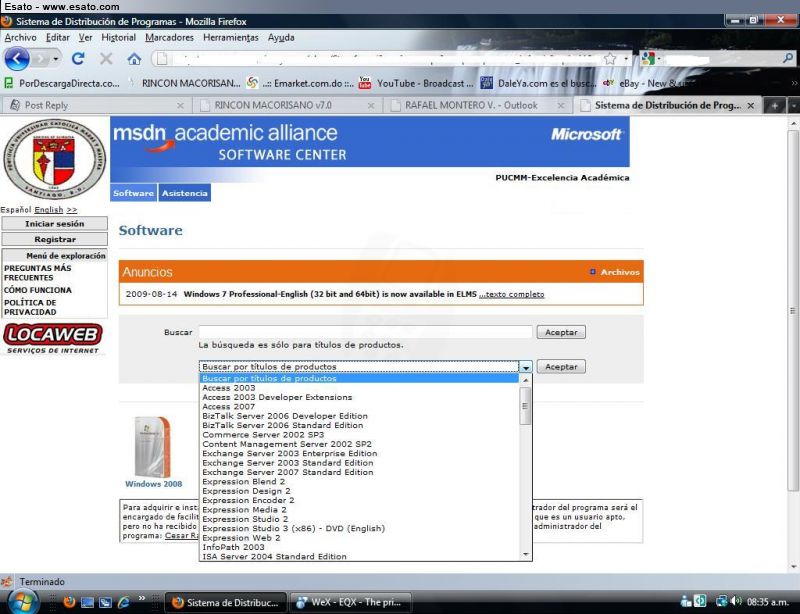Switch to the RAFAEL MONTERO V. - Outlook tab
This screenshot has width=800, height=614.
[478, 106]
